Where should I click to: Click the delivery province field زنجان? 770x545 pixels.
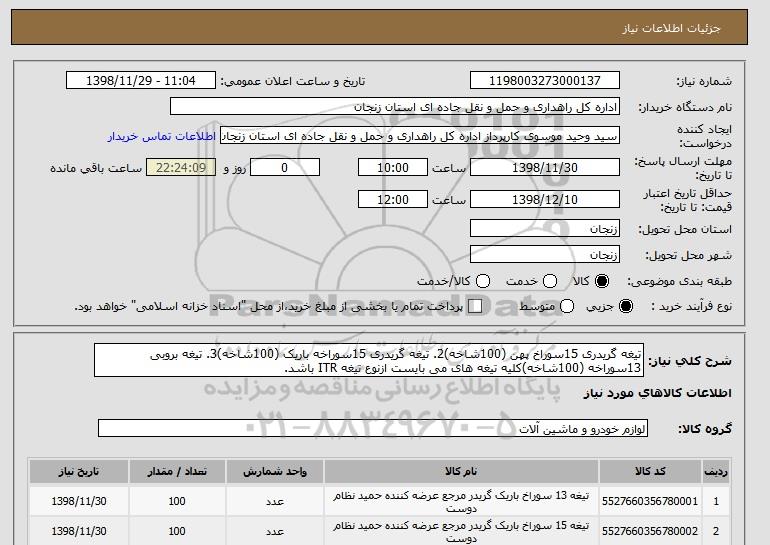(x=545, y=229)
